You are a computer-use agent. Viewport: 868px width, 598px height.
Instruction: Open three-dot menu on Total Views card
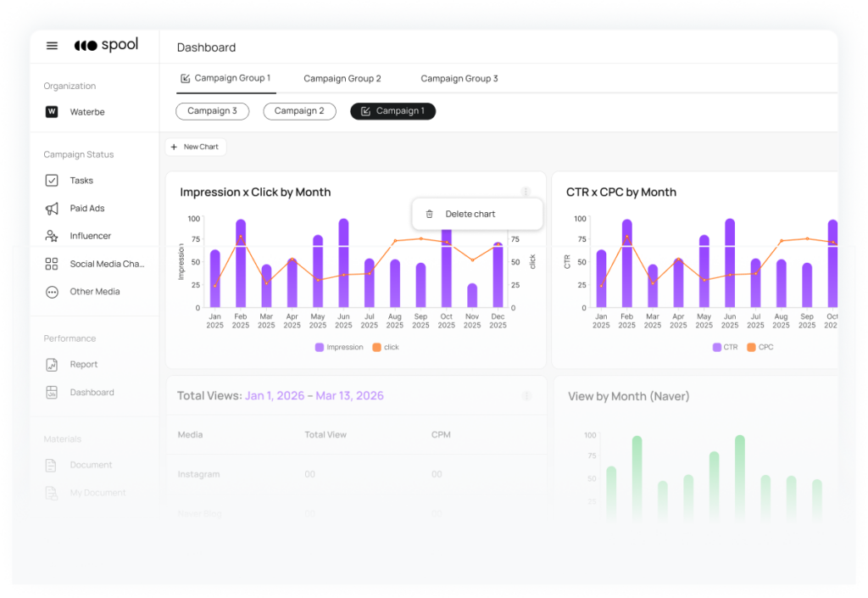coord(526,395)
